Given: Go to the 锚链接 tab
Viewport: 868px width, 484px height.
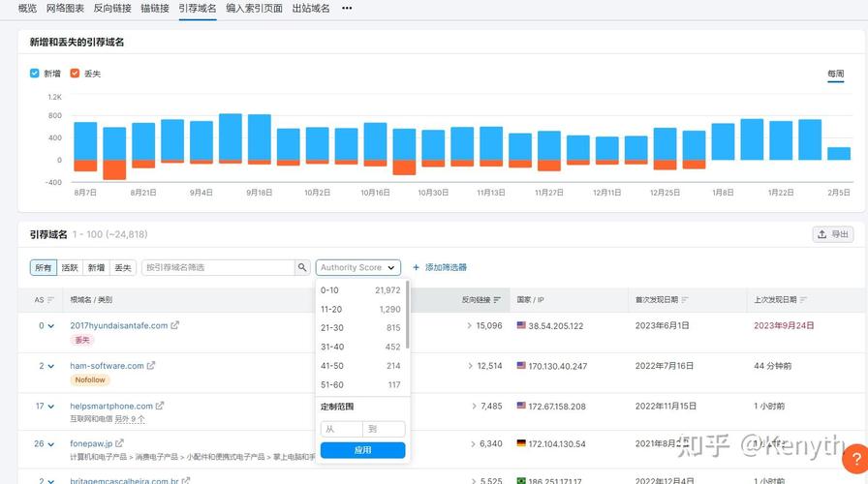Looking at the screenshot, I should [x=155, y=9].
